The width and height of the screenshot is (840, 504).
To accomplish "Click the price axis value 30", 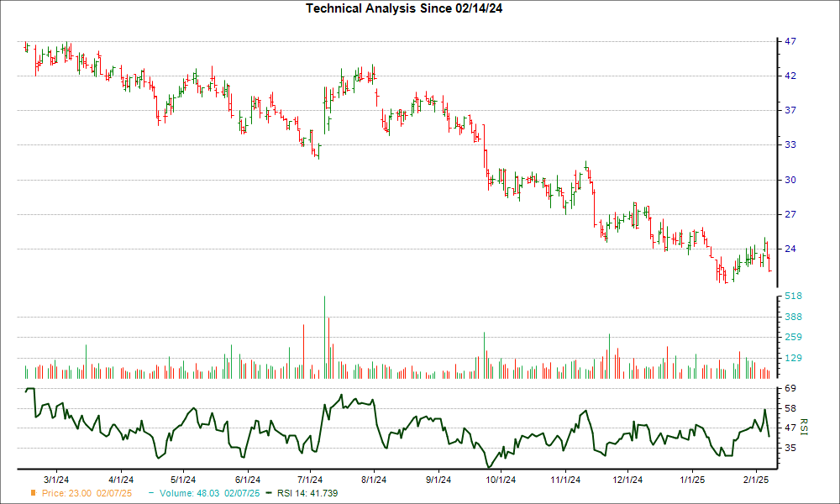I will (790, 180).
